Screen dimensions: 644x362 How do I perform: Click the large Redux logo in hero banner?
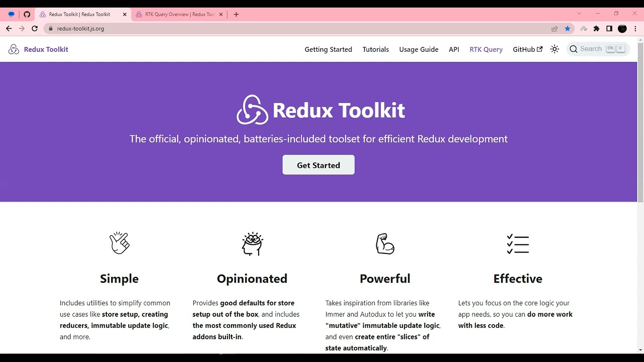click(253, 110)
